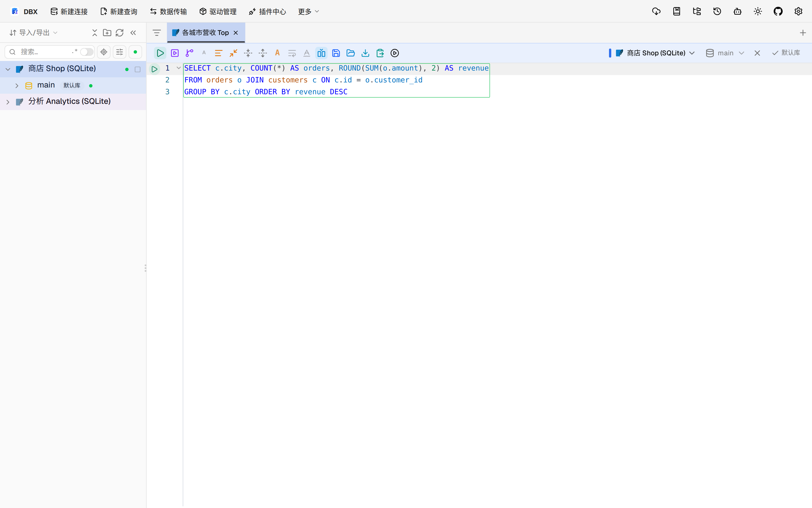Expand the 分析 Analytics (SQLite) connection
812x508 pixels.
point(8,102)
